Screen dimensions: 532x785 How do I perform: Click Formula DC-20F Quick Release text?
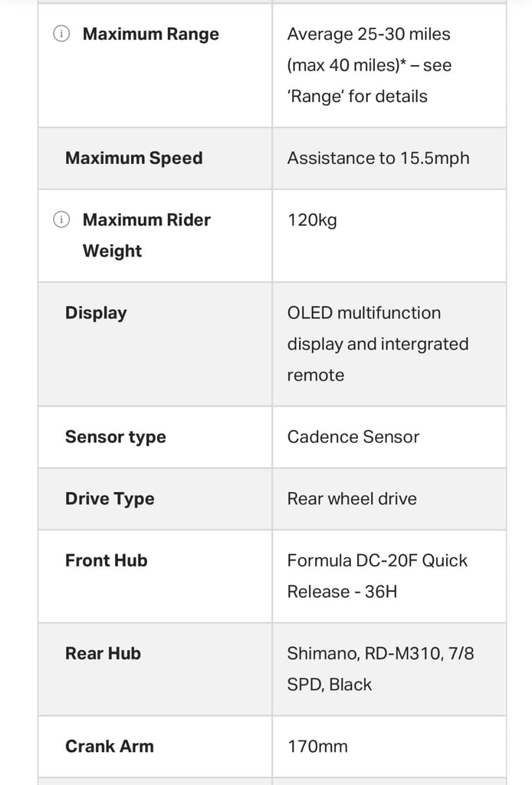click(377, 576)
